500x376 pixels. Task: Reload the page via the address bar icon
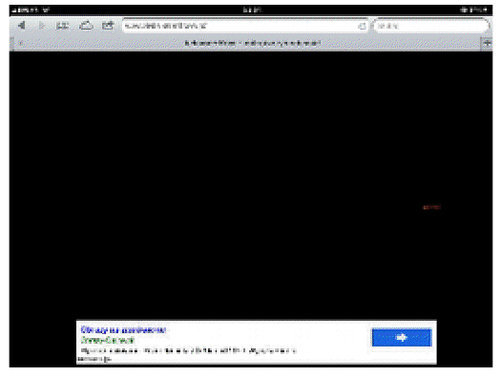[362, 26]
